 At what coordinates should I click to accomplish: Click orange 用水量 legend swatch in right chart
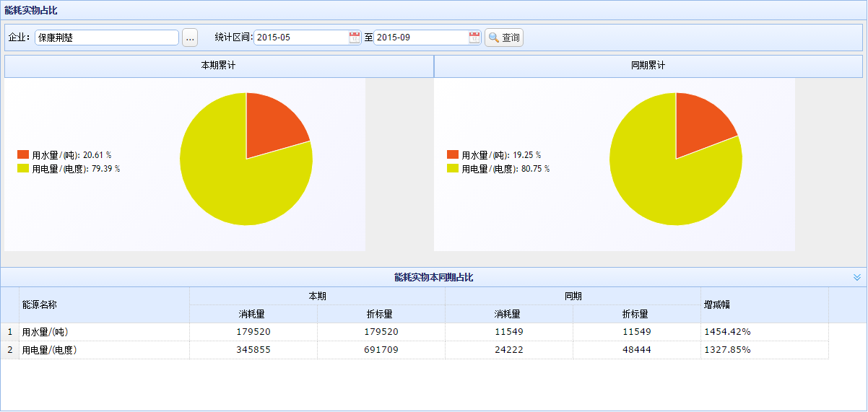pyautogui.click(x=453, y=155)
